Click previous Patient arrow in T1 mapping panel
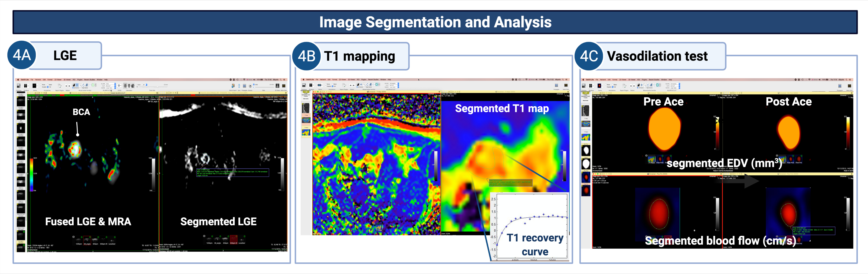Viewport: 868px width, 274px height. coord(351,86)
